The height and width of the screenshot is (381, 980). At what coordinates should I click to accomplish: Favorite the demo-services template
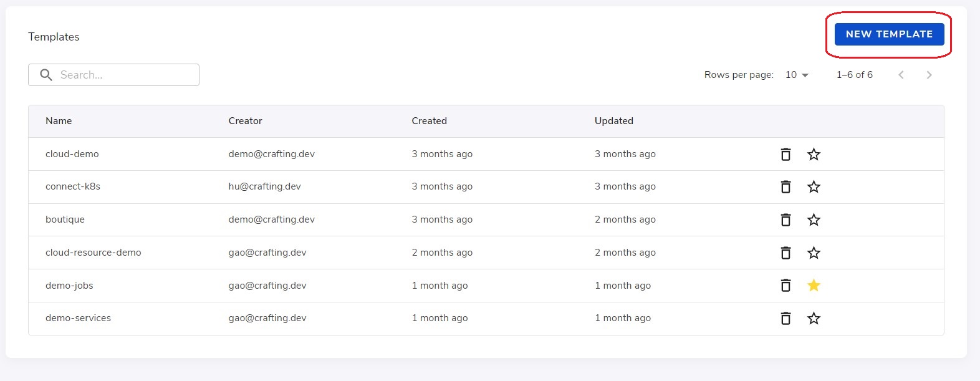(814, 318)
